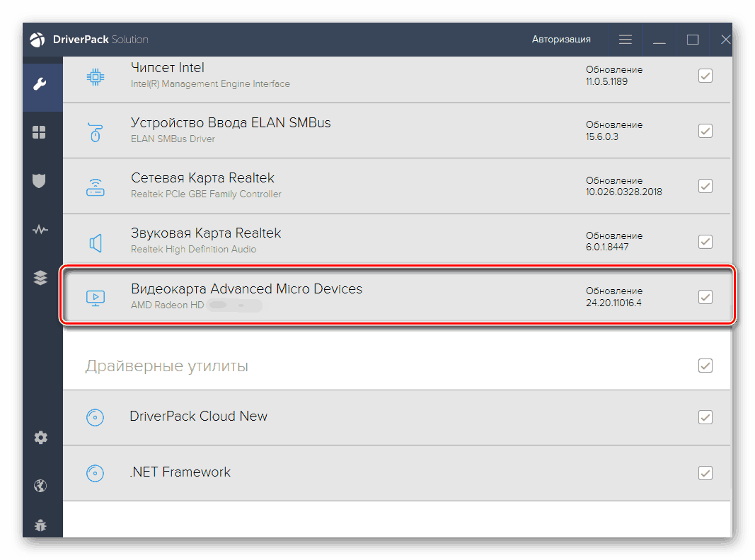Disable the .NET Framework checkbox
This screenshot has width=755, height=560.
click(705, 472)
